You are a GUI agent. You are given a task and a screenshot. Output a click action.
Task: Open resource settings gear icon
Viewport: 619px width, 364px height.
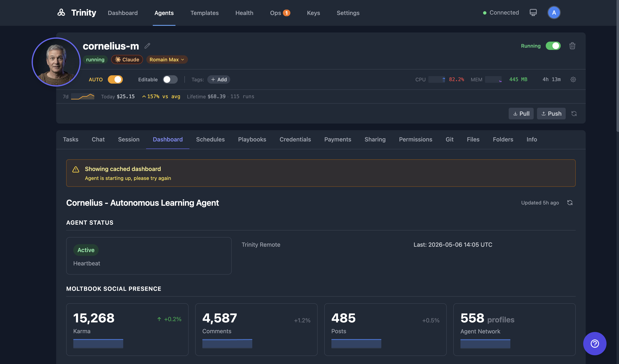click(x=573, y=79)
